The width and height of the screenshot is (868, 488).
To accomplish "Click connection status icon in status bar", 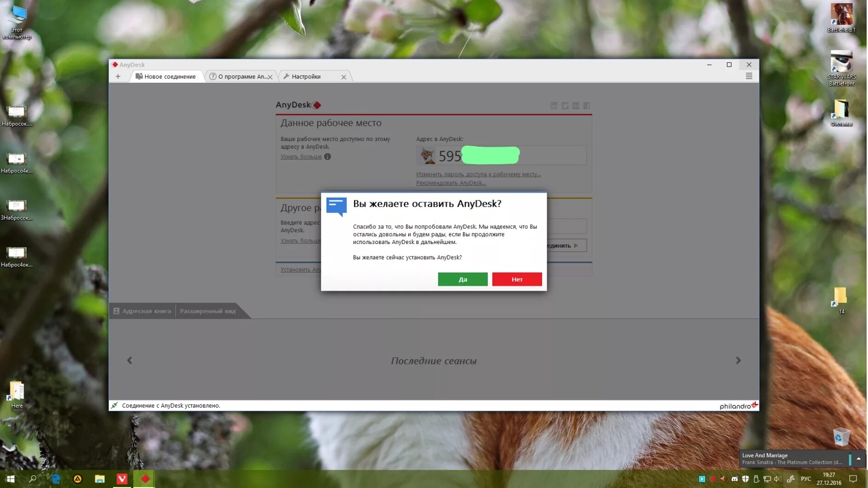I will (x=114, y=405).
